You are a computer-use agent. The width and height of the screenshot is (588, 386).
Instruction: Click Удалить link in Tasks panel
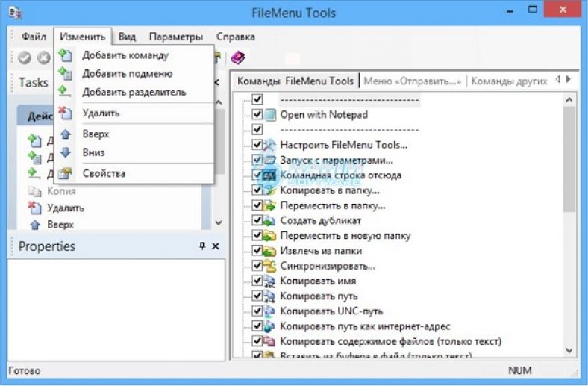(x=66, y=208)
